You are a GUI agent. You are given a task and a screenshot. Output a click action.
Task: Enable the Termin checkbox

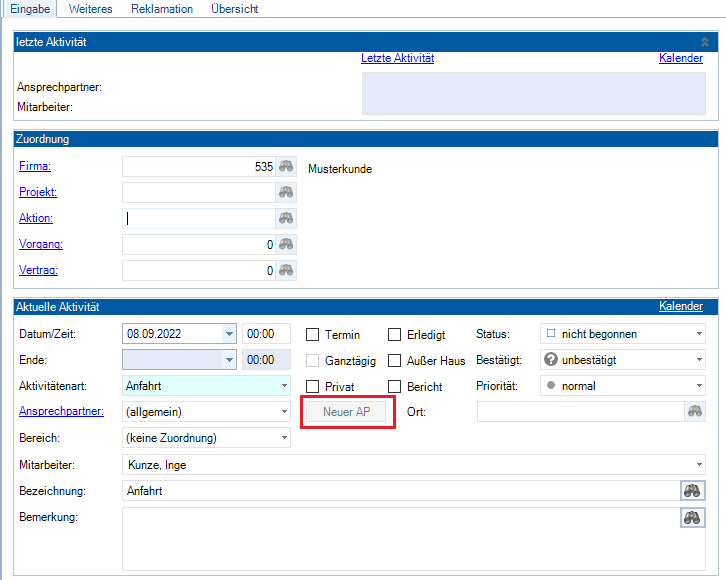pyautogui.click(x=313, y=335)
